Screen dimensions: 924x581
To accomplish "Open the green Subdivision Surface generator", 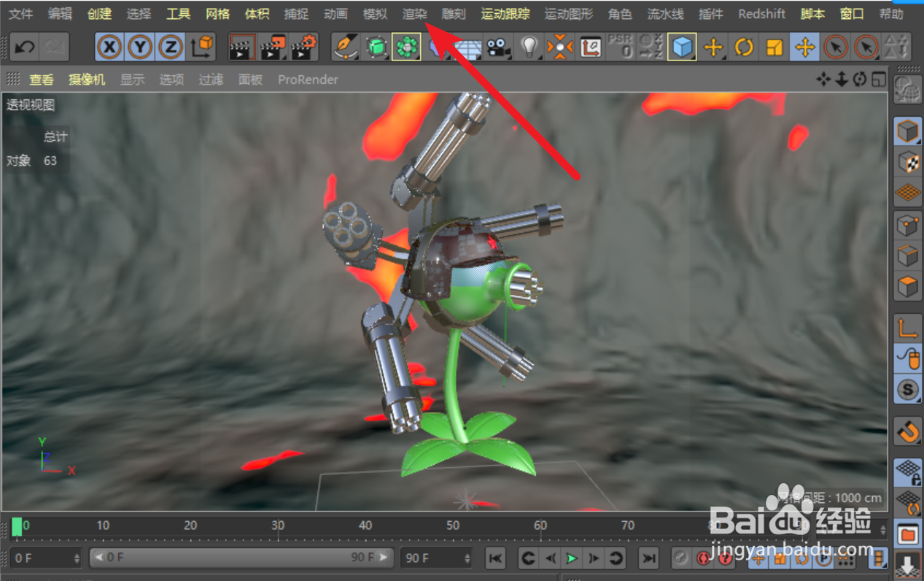I will click(376, 47).
